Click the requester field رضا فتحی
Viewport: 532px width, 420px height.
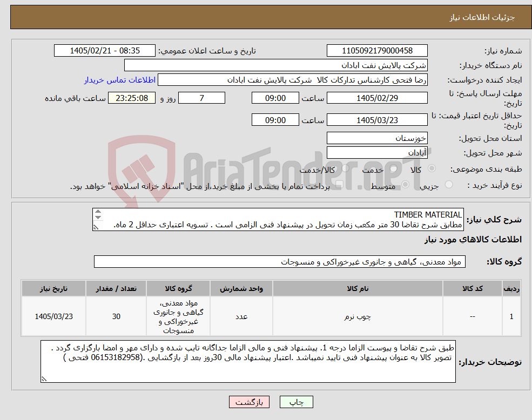tap(292, 80)
